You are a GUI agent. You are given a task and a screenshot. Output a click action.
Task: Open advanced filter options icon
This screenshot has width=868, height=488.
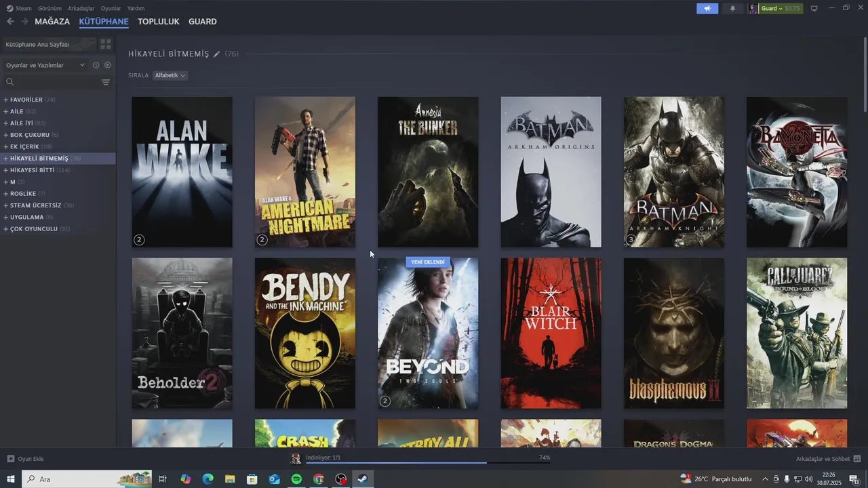[106, 82]
